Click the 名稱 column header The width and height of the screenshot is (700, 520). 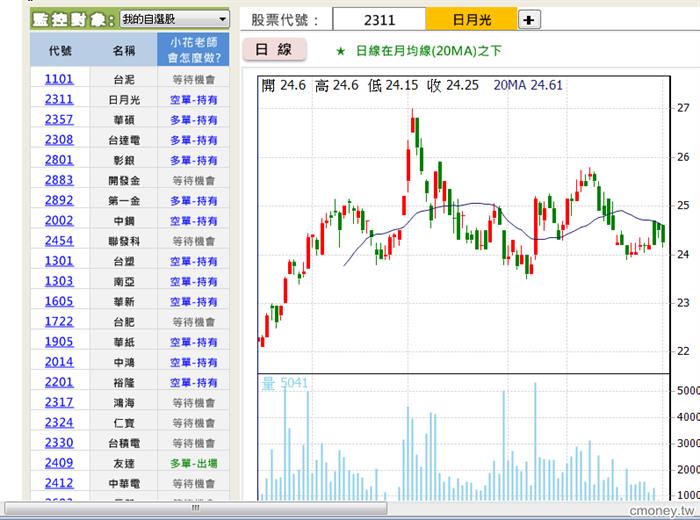(x=124, y=50)
